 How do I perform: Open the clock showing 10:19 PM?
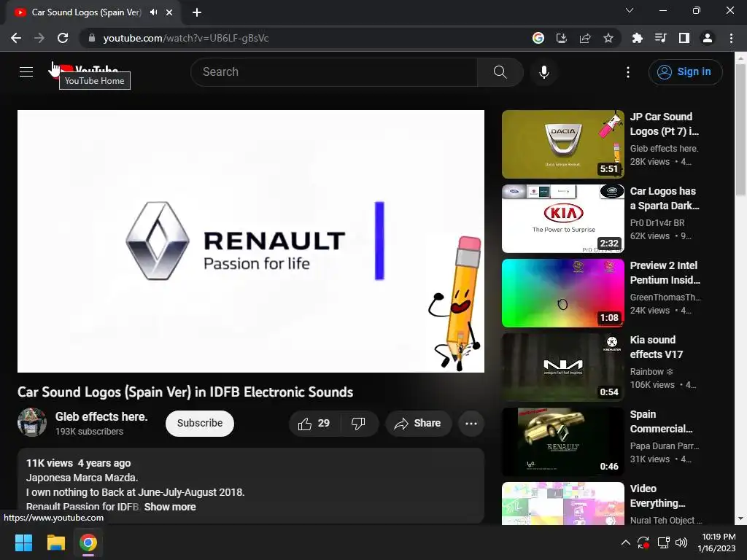[x=718, y=542]
